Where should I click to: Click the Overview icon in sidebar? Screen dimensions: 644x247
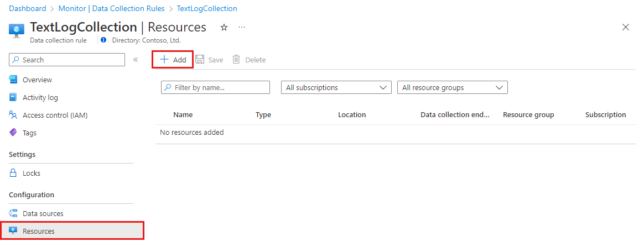click(13, 80)
